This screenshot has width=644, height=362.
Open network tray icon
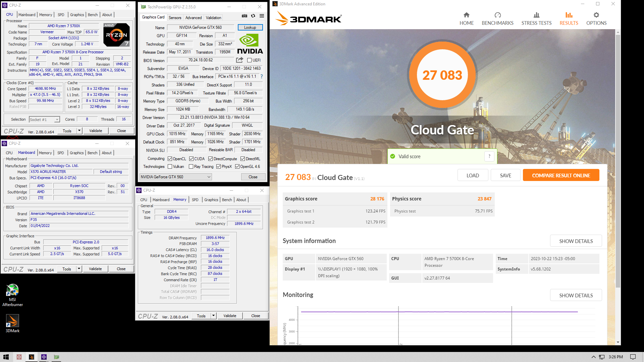click(x=602, y=357)
